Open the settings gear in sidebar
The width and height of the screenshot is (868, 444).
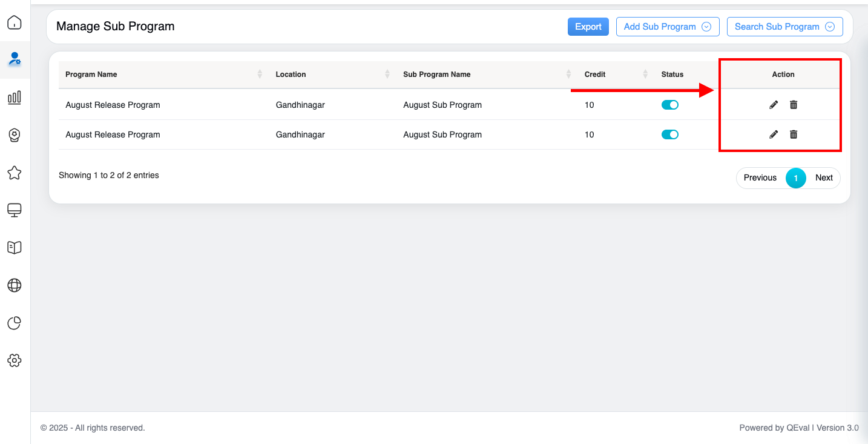pos(15,360)
